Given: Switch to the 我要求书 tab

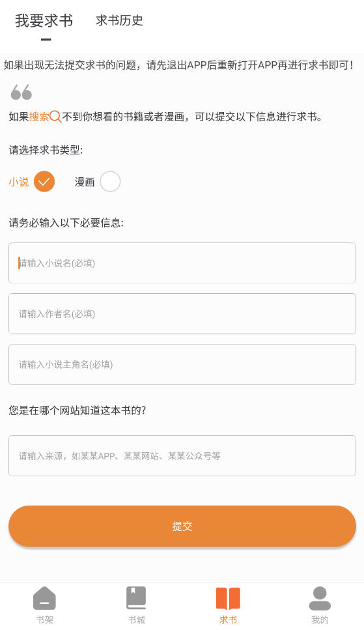Looking at the screenshot, I should click(44, 21).
